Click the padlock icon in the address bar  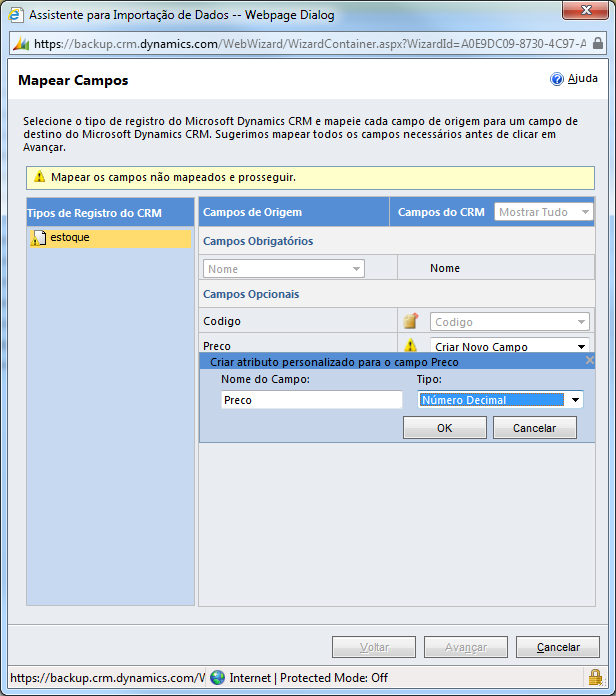598,44
